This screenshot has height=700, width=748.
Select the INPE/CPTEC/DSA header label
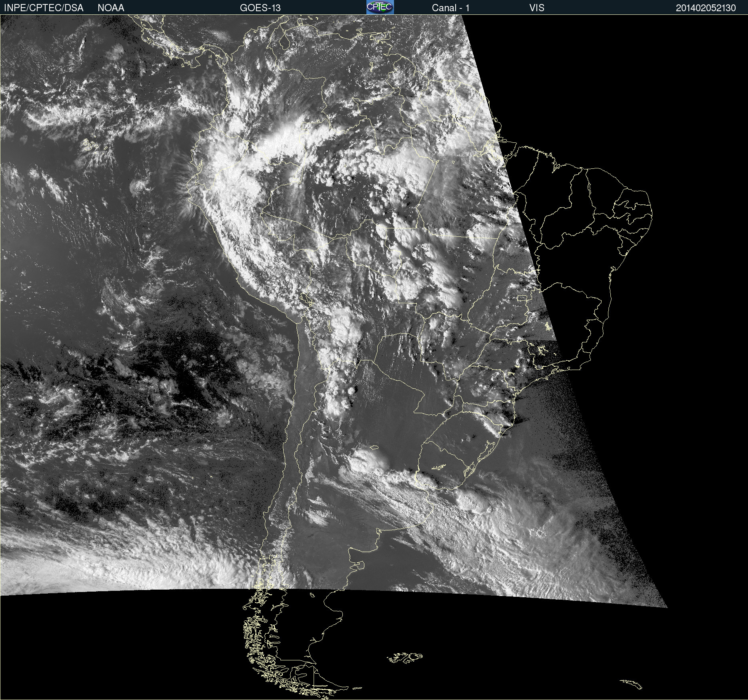coord(44,8)
